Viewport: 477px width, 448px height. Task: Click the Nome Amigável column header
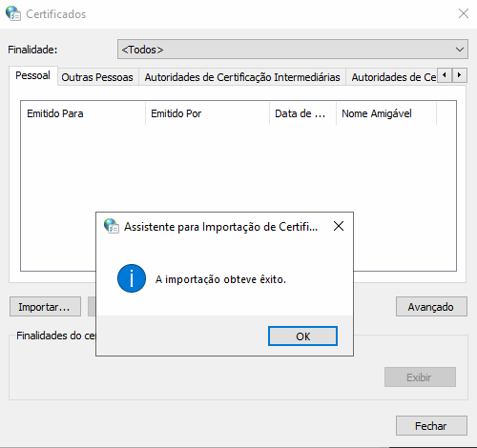[386, 113]
